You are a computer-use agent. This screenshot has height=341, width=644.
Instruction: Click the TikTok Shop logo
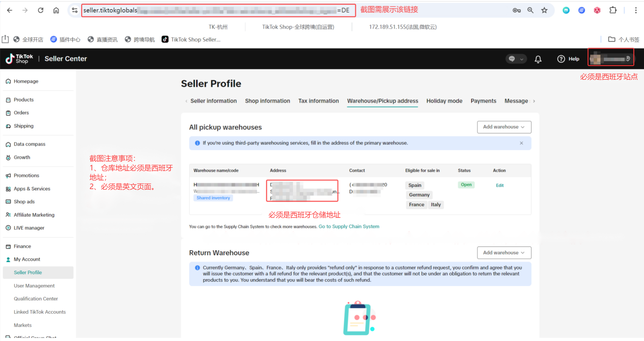pos(19,59)
